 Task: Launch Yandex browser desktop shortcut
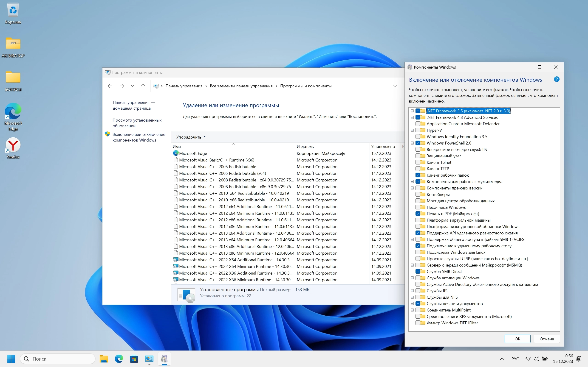[x=13, y=145]
